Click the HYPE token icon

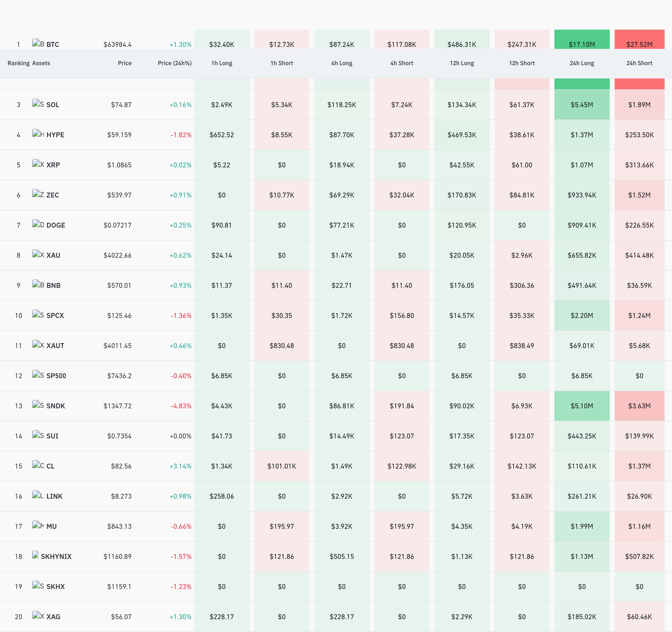pyautogui.click(x=38, y=133)
